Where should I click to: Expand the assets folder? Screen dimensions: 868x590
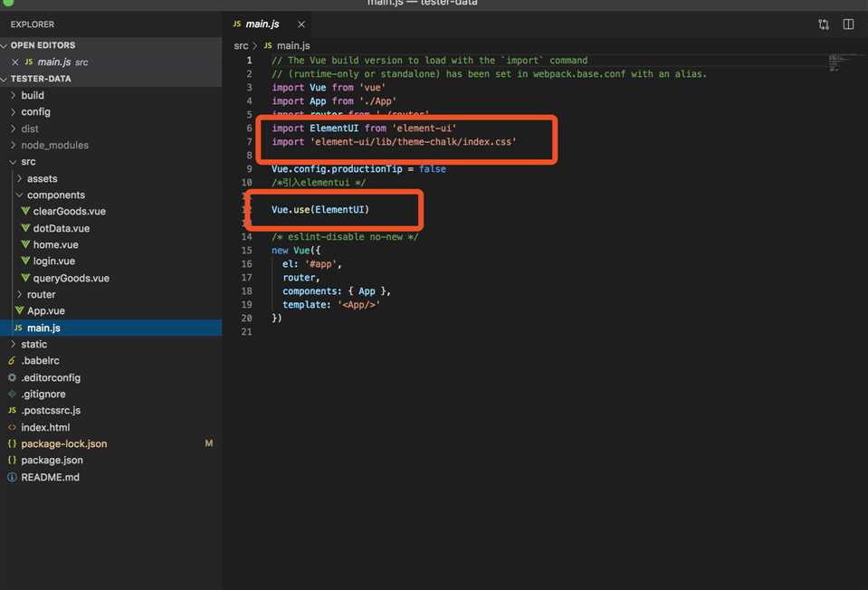click(x=110, y=179)
